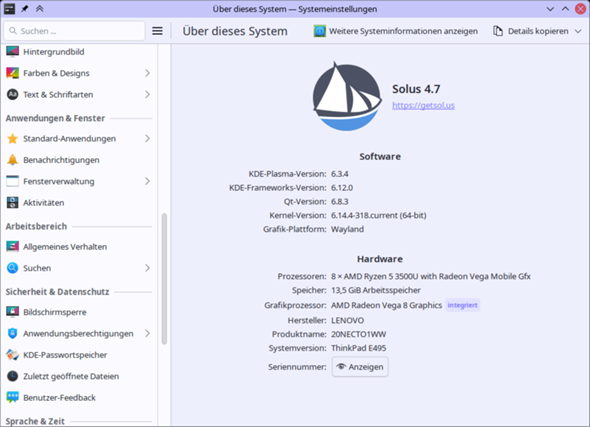Open KDE-Passwortspeicher settings
The width and height of the screenshot is (590, 427).
click(79, 355)
